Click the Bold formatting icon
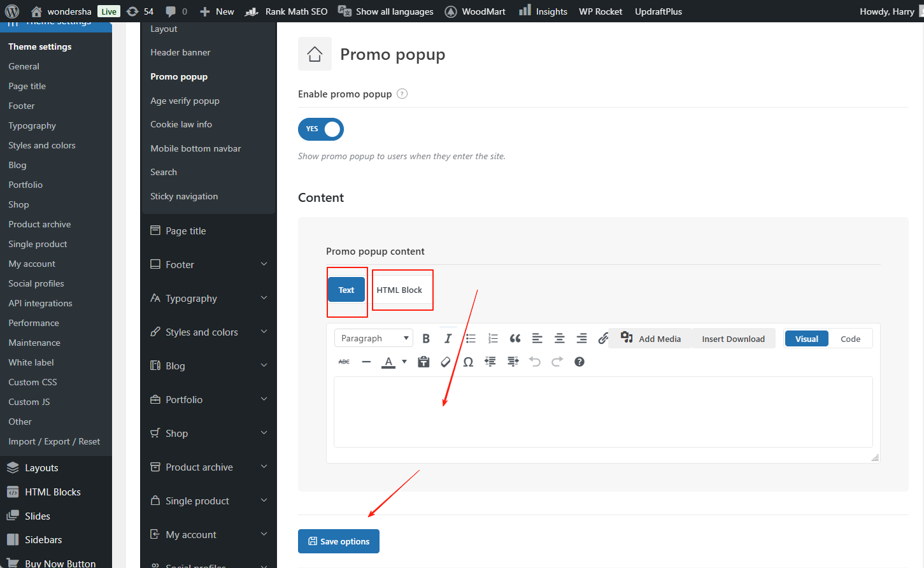 click(426, 339)
